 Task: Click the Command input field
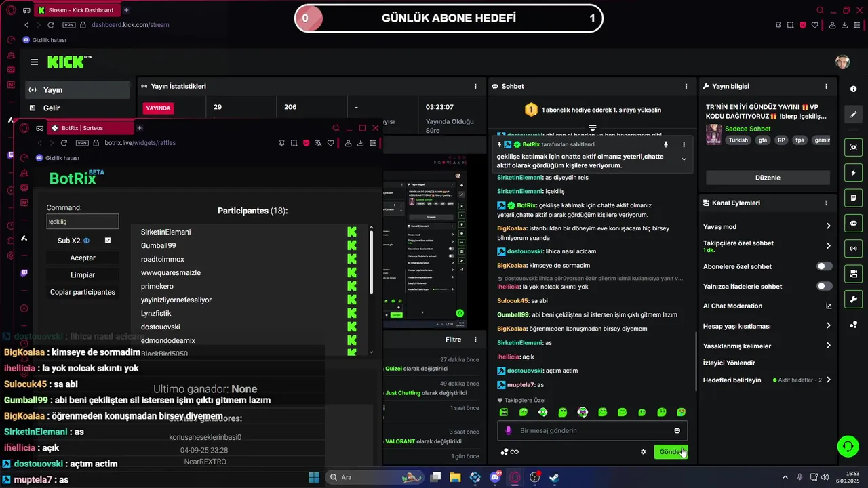point(83,222)
